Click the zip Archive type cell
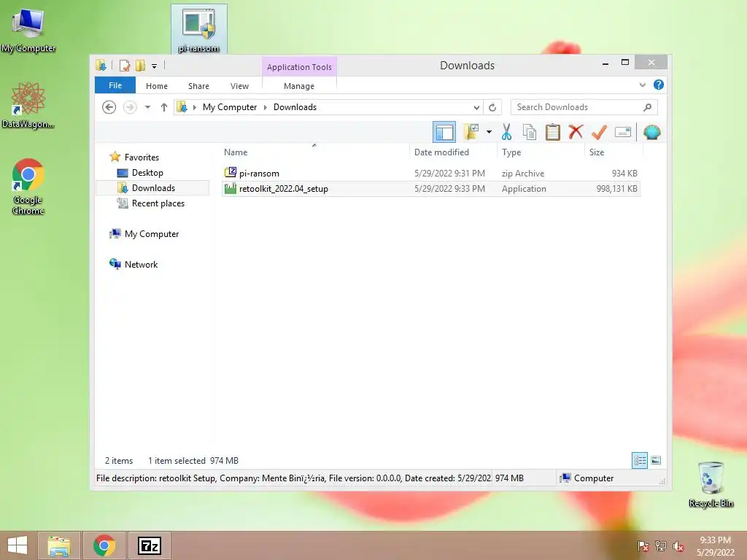Image resolution: width=747 pixels, height=560 pixels. [x=522, y=174]
